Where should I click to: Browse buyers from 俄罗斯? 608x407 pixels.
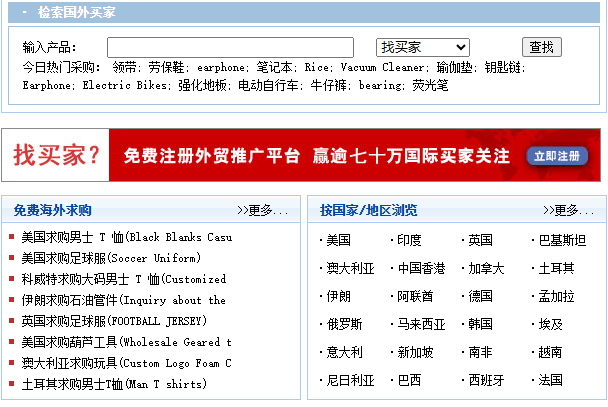(x=345, y=324)
